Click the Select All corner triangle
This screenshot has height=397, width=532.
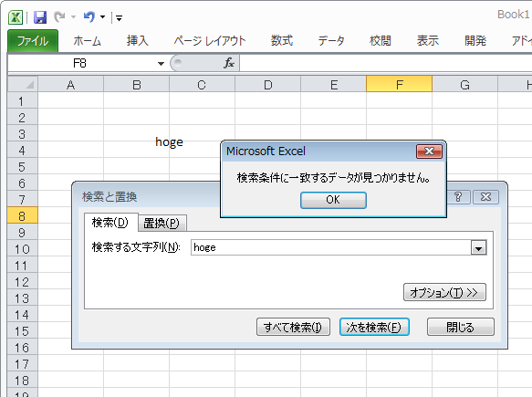[x=23, y=84]
